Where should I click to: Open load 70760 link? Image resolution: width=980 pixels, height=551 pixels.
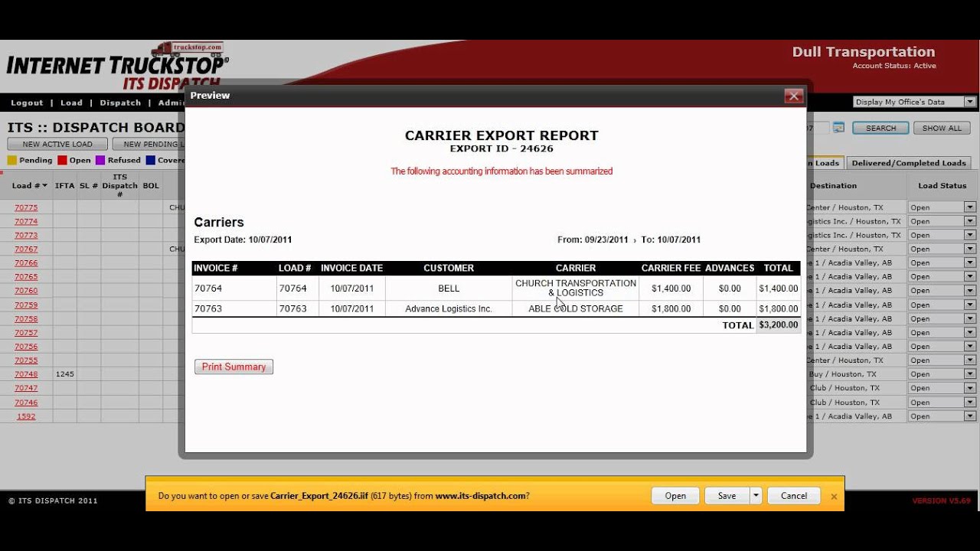pyautogui.click(x=26, y=291)
